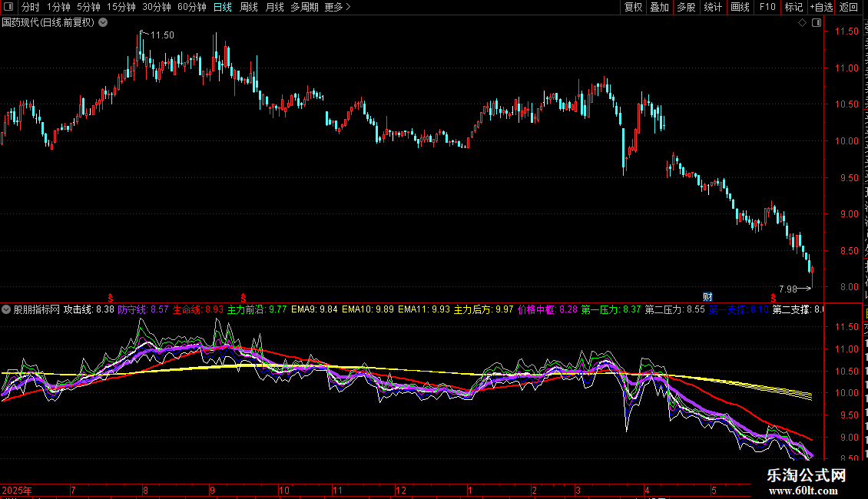Click the month 12 label on time axis
Viewport: 868px width, 499px height.
click(401, 490)
